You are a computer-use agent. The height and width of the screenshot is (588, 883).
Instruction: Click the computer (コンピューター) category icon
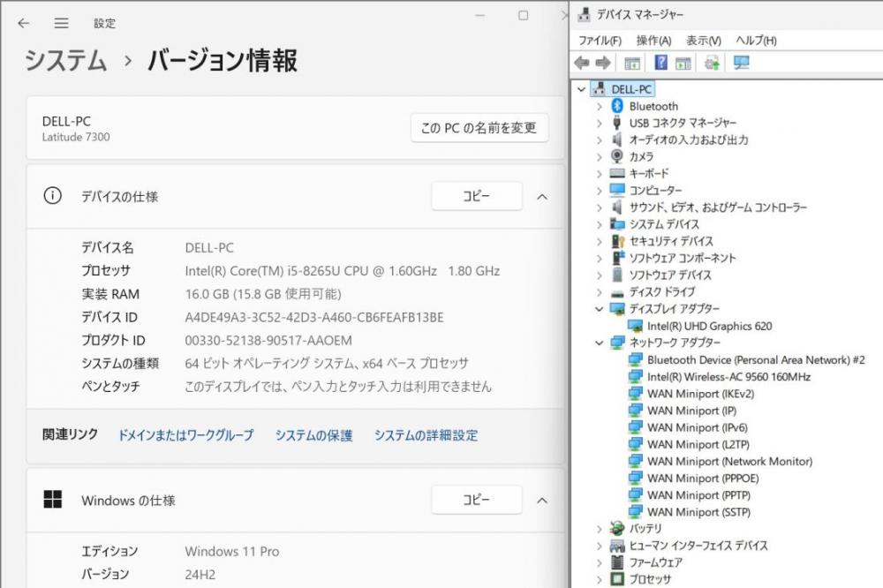[617, 191]
